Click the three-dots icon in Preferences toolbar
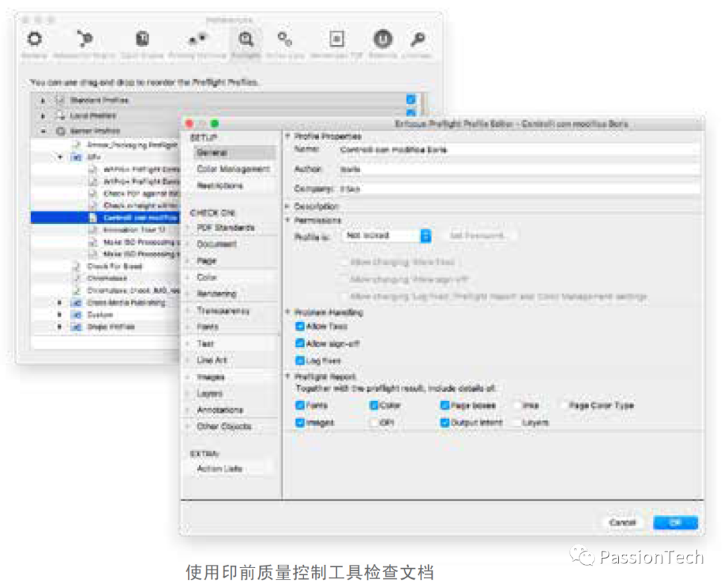 coord(198,40)
